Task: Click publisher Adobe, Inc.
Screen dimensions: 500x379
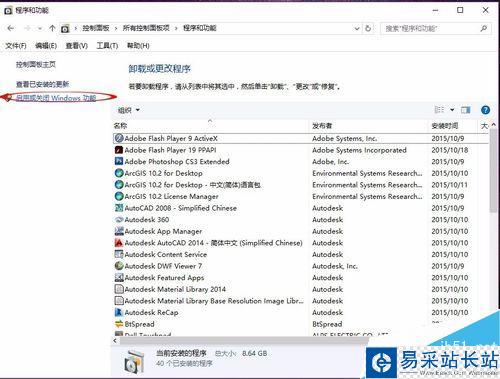Action: tap(331, 162)
